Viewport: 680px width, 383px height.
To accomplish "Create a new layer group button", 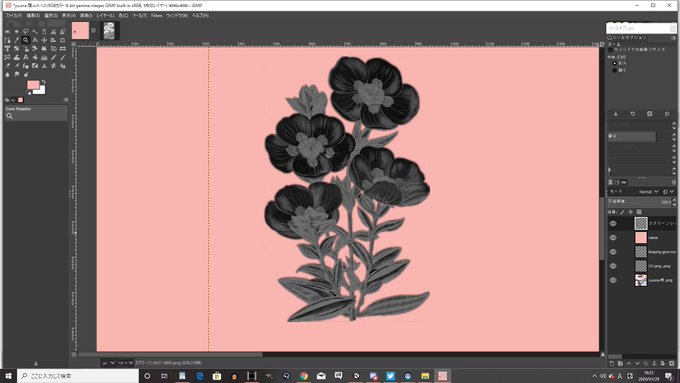I will [620, 363].
